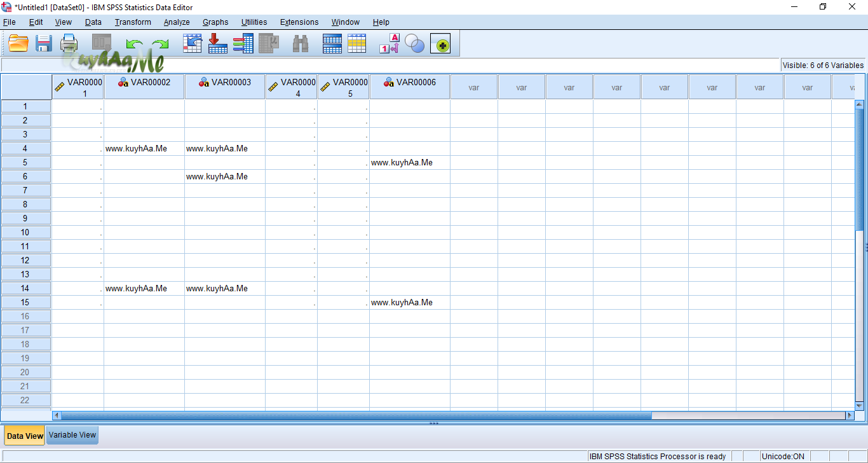
Task: Click the vertical scrollbar up arrow
Action: point(860,104)
